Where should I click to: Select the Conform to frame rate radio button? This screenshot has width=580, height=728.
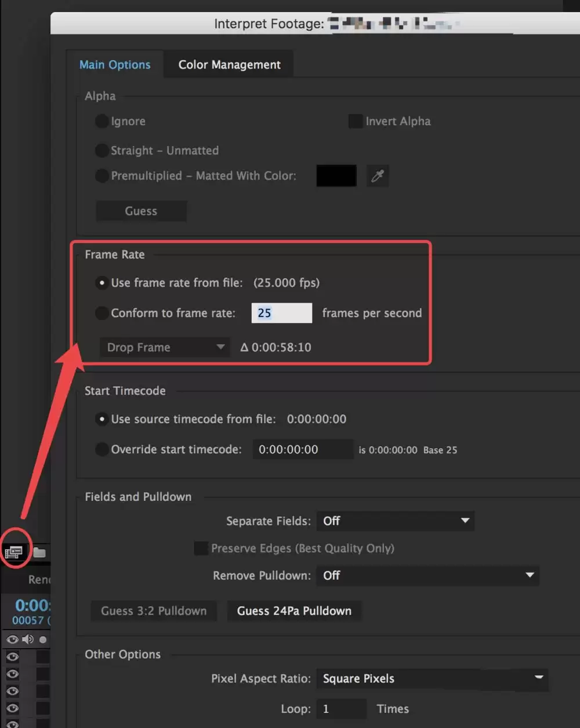tap(102, 313)
